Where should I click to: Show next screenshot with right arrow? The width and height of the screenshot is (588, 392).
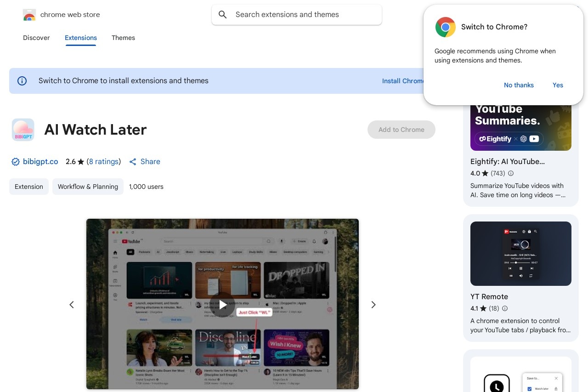point(373,305)
